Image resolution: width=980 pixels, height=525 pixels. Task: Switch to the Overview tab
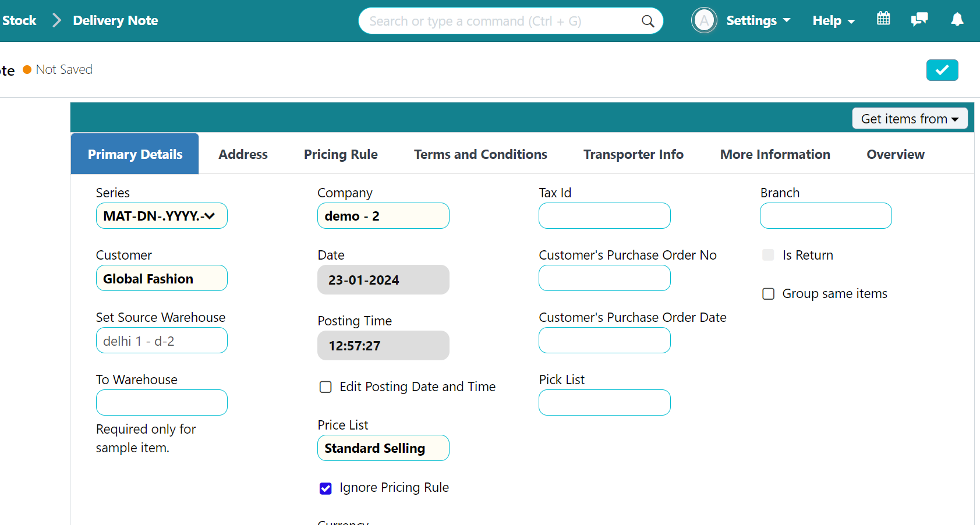pyautogui.click(x=896, y=154)
